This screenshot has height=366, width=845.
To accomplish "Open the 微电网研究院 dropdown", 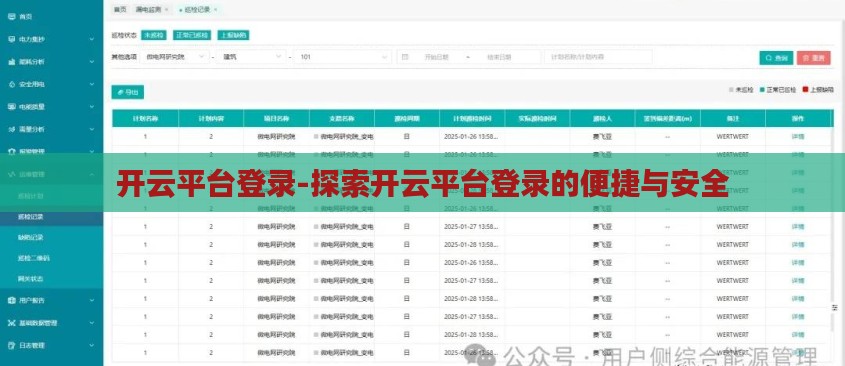I will (175, 57).
